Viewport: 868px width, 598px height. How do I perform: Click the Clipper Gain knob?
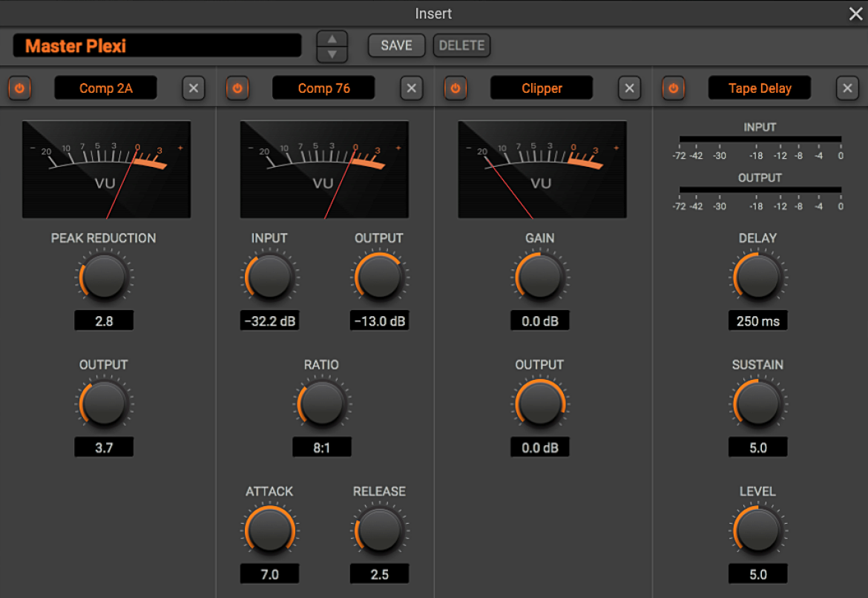pos(540,277)
